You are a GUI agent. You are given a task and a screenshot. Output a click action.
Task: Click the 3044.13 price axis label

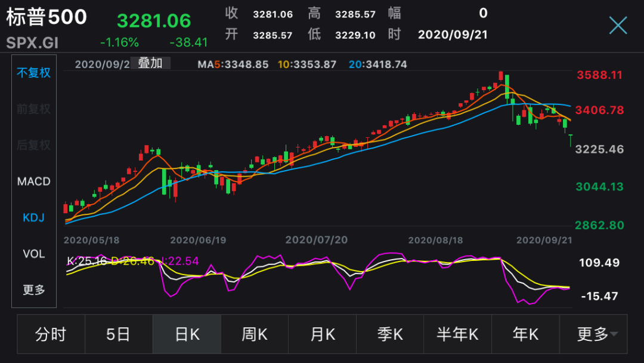point(600,187)
